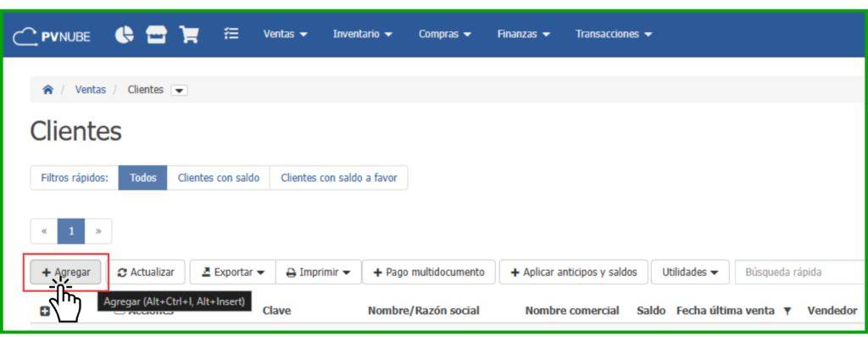The image size is (868, 337).
Task: Open the checklist tasks icon
Action: (231, 34)
